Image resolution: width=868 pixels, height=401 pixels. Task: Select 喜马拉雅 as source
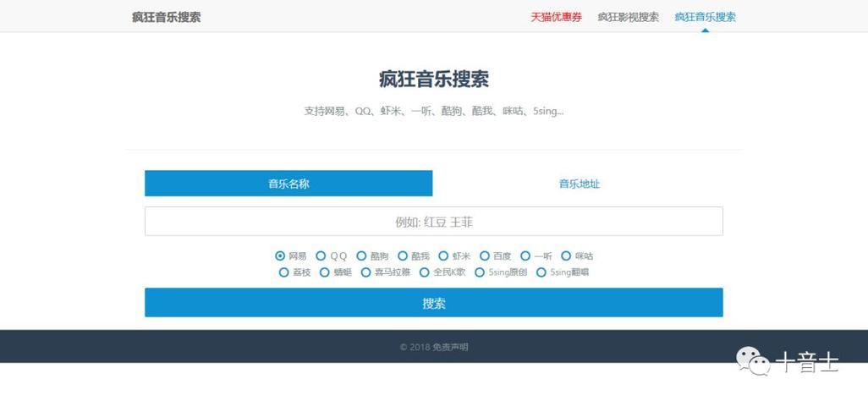coord(366,272)
